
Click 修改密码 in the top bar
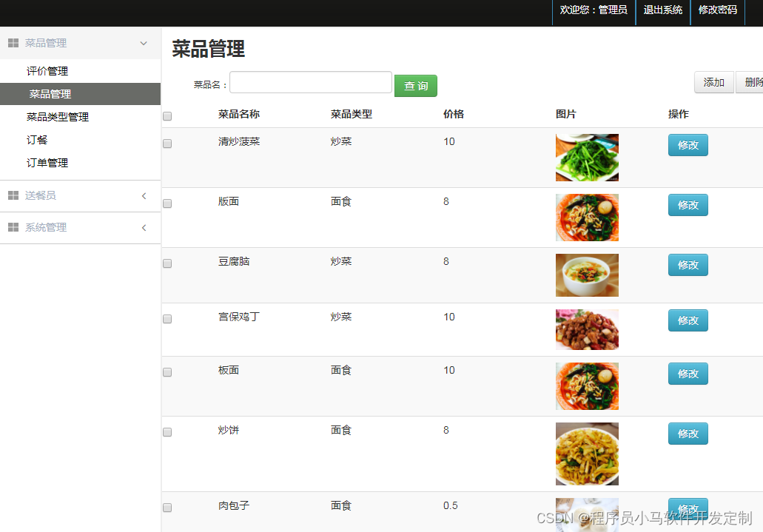click(717, 11)
